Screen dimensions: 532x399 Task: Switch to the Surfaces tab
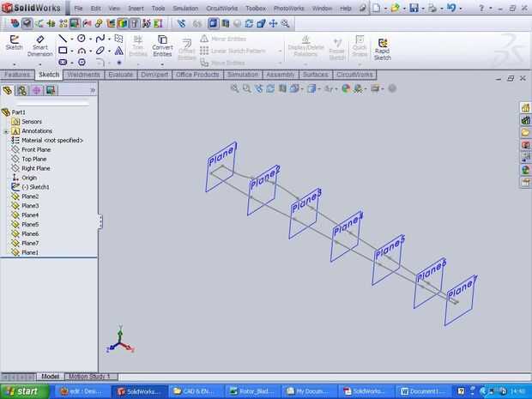tap(316, 75)
